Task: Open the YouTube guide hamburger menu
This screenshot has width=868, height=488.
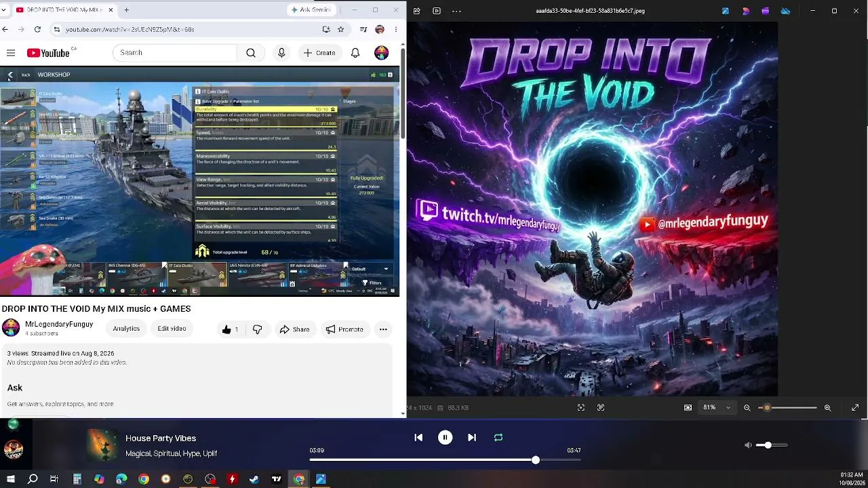Action: click(x=11, y=53)
